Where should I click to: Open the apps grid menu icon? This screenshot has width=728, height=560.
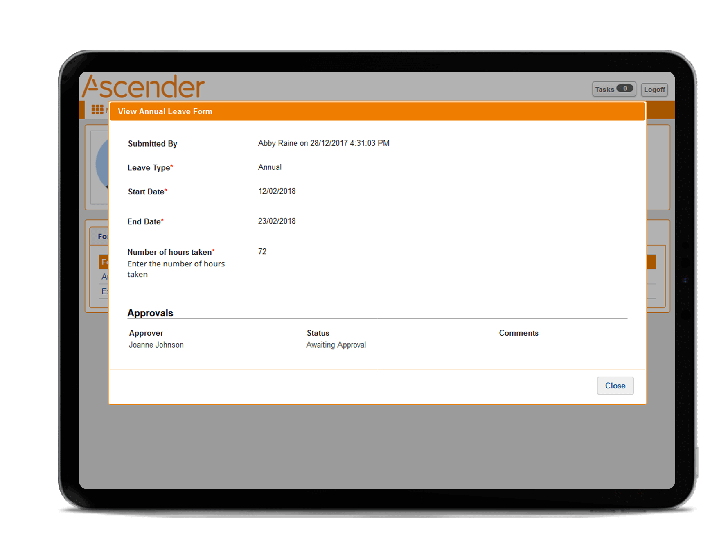point(97,109)
